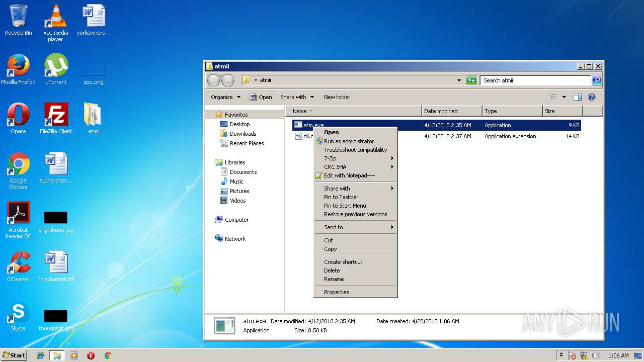Select the thoughtdc.jpg desktop file
The height and width of the screenshot is (362, 644).
click(x=56, y=321)
